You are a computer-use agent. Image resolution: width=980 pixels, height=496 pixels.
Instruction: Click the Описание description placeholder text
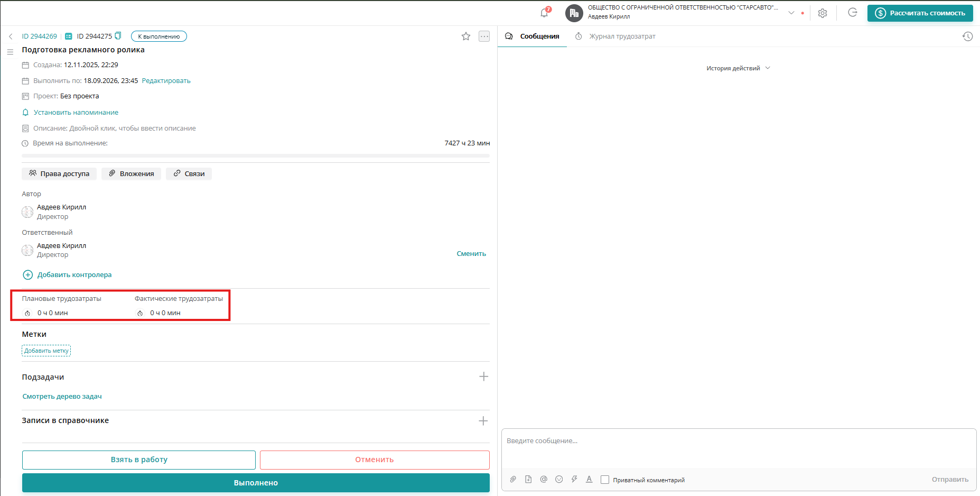point(133,128)
